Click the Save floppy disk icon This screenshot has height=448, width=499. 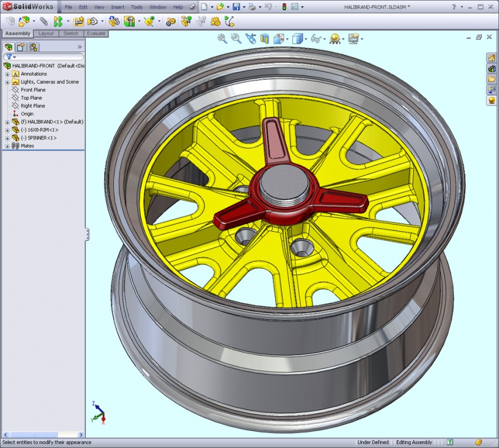pyautogui.click(x=236, y=7)
